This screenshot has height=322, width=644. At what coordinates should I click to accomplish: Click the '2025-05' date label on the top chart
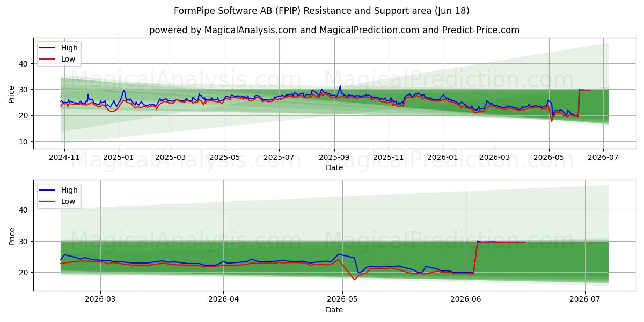(x=224, y=158)
